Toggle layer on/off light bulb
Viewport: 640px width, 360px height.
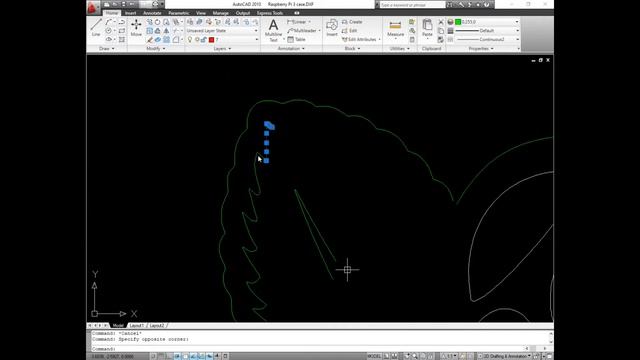coord(190,40)
